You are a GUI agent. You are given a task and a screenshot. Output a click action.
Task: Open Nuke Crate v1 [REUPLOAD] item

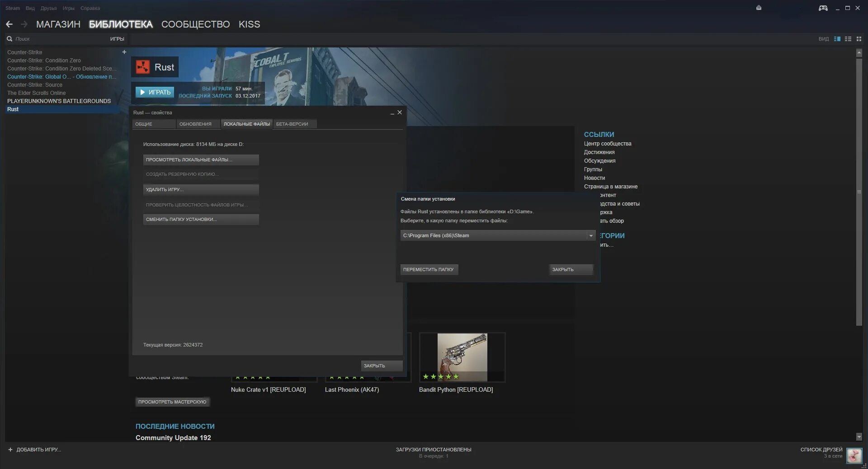pos(268,390)
